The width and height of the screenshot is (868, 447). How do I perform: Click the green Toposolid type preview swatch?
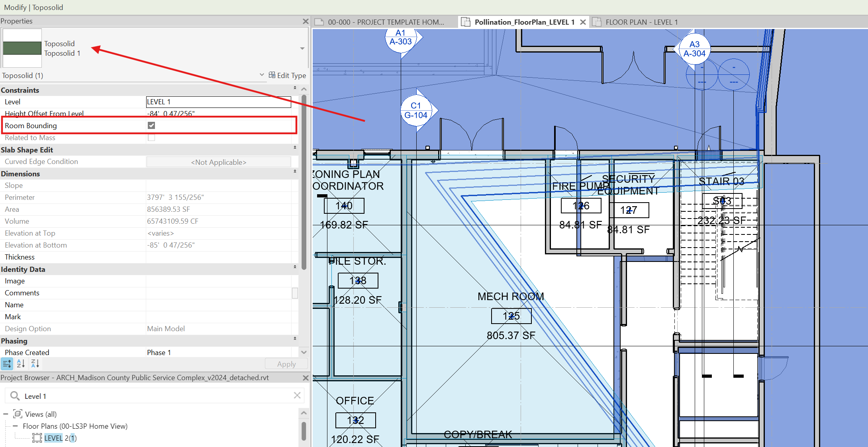tap(22, 48)
